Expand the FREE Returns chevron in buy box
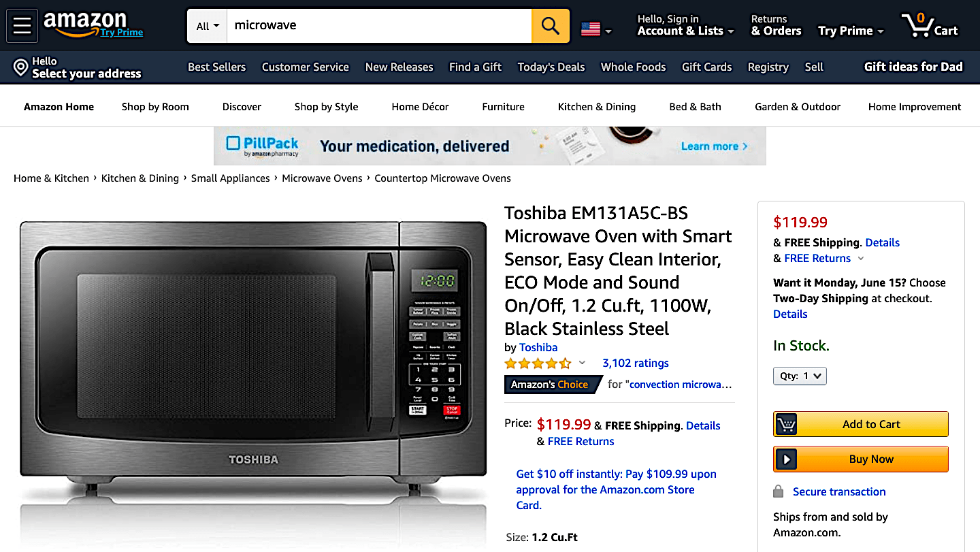 [861, 259]
